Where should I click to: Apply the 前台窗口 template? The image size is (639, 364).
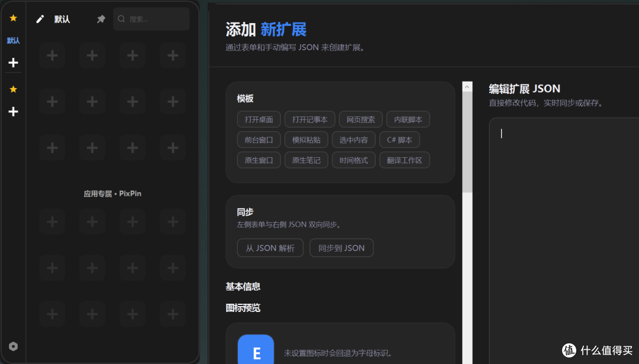259,139
